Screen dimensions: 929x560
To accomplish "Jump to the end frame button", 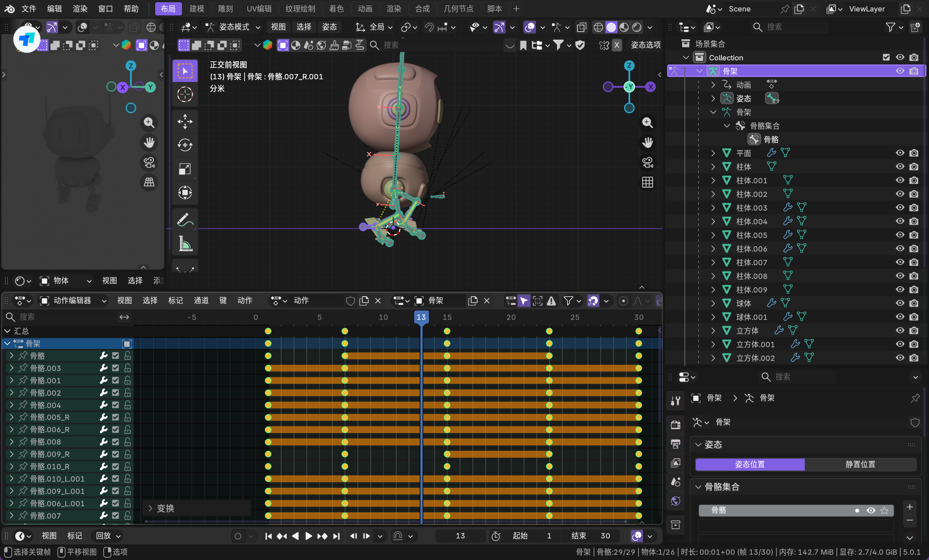I will 336,536.
